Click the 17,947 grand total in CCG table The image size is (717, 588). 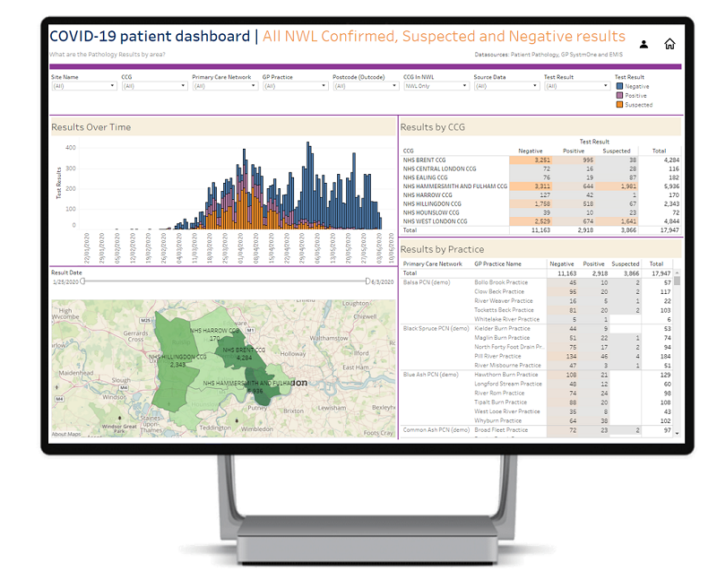click(669, 230)
